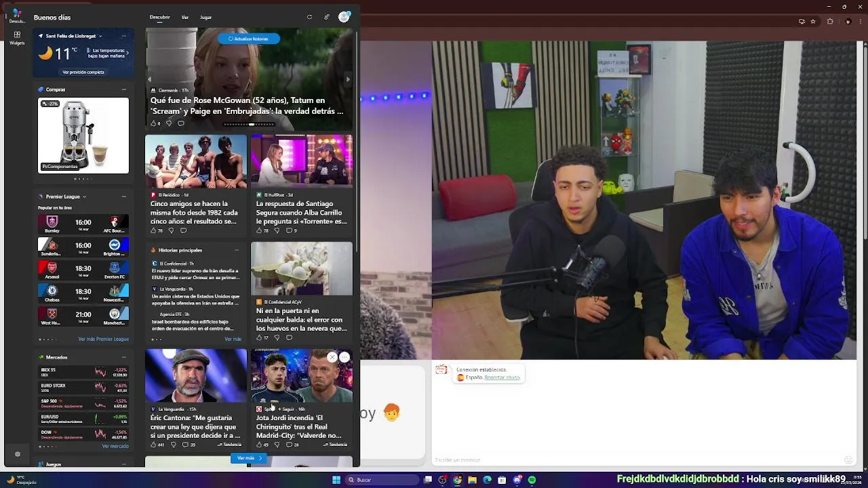Open West Ham vs Manchester match row
Image resolution: width=868 pixels, height=488 pixels.
(x=83, y=315)
